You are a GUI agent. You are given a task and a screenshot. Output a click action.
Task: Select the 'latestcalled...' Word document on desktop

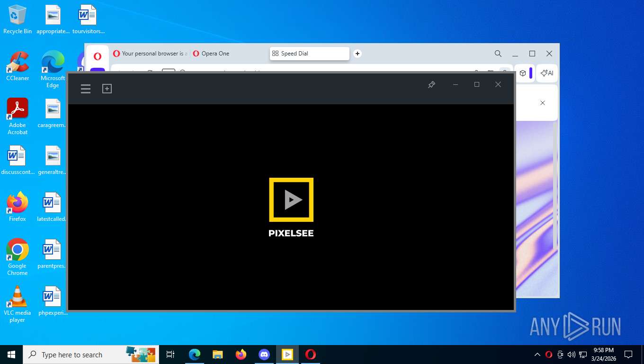pyautogui.click(x=53, y=207)
